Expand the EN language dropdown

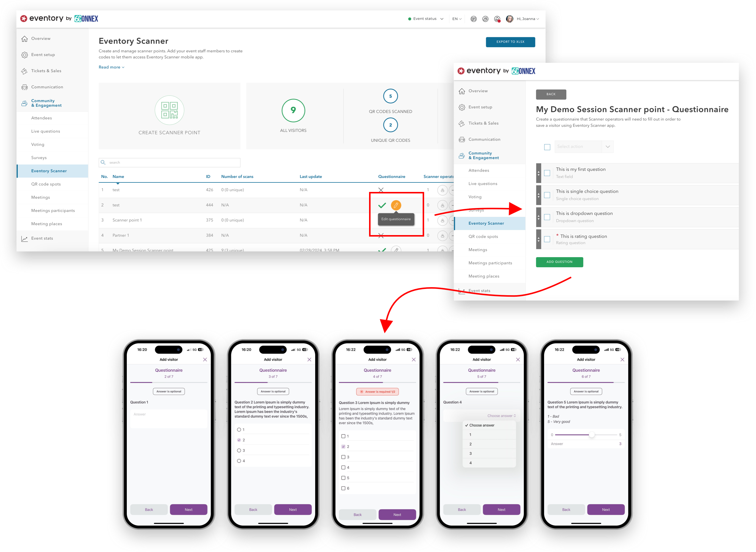pos(456,19)
